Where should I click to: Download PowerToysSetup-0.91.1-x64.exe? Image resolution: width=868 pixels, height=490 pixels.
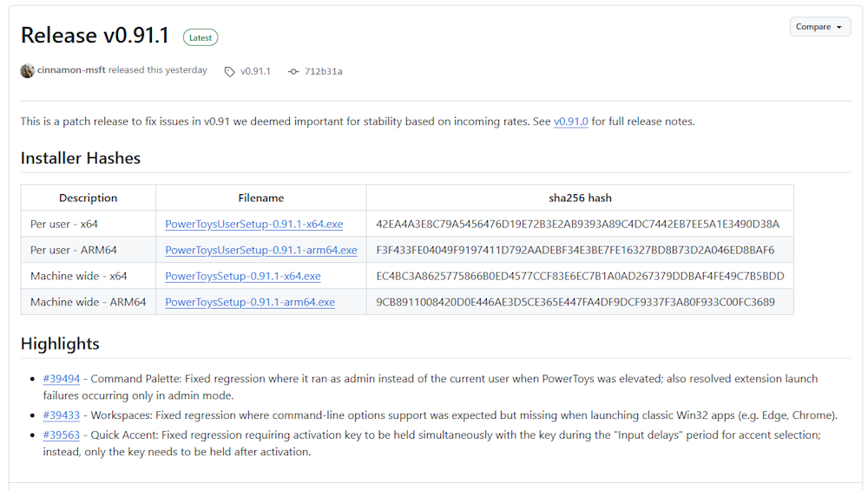[x=242, y=276]
